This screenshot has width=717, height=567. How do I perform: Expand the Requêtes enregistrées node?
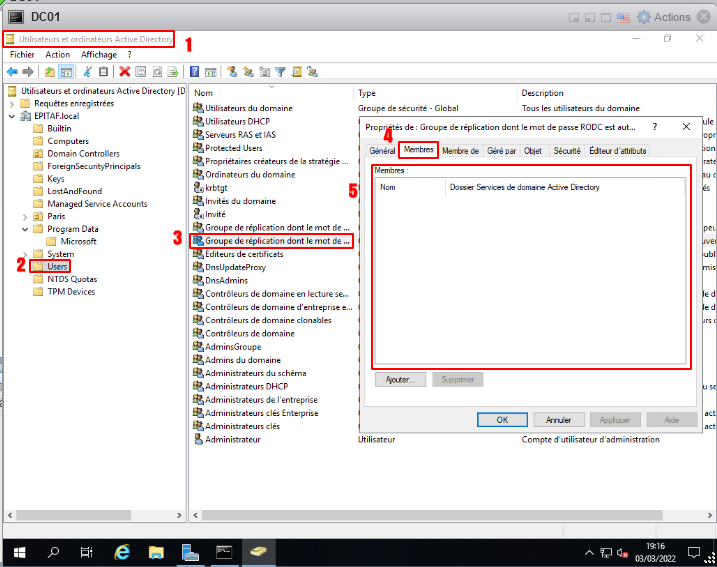click(11, 103)
